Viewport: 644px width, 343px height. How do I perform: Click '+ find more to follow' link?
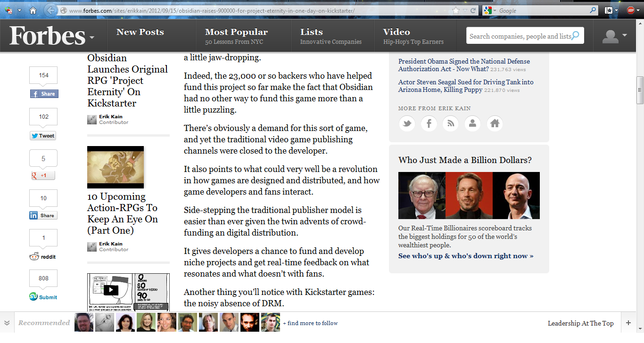tap(310, 323)
